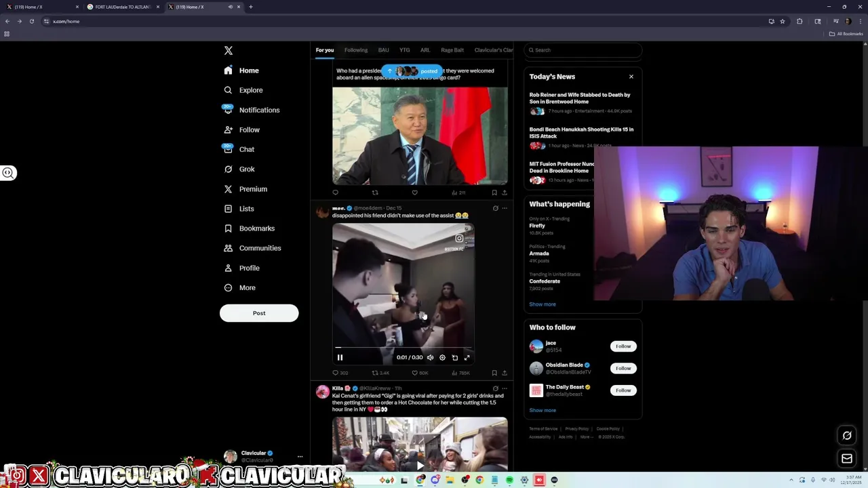Open Bookmarks in the sidebar
The height and width of the screenshot is (488, 868).
coord(250,228)
